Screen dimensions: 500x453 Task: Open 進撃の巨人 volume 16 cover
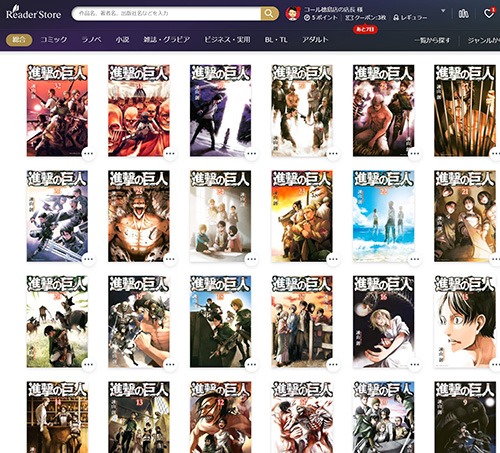point(384,322)
